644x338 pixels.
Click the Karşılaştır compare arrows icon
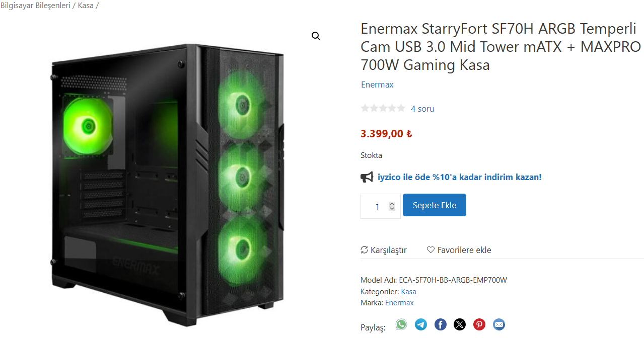click(x=365, y=250)
